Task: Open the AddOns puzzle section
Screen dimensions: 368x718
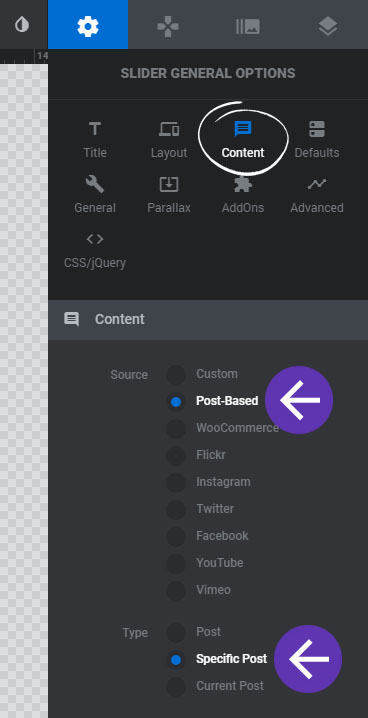Action: coord(243,195)
